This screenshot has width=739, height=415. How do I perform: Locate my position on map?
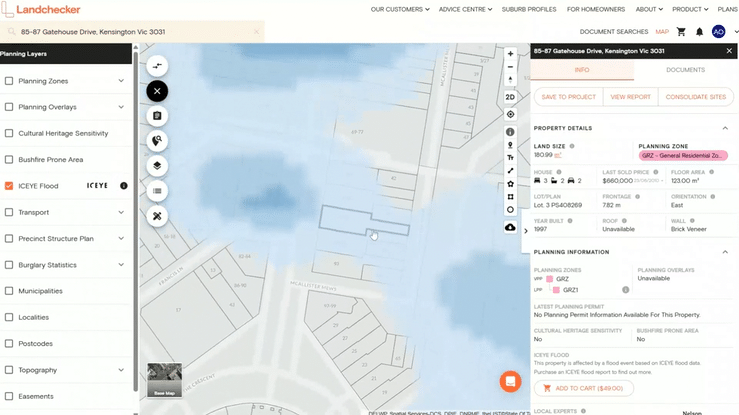(x=510, y=114)
